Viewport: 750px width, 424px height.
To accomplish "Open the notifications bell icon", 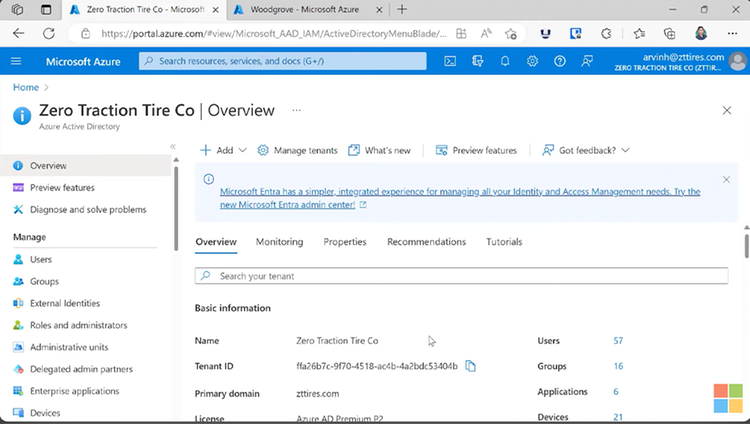I will pos(505,61).
